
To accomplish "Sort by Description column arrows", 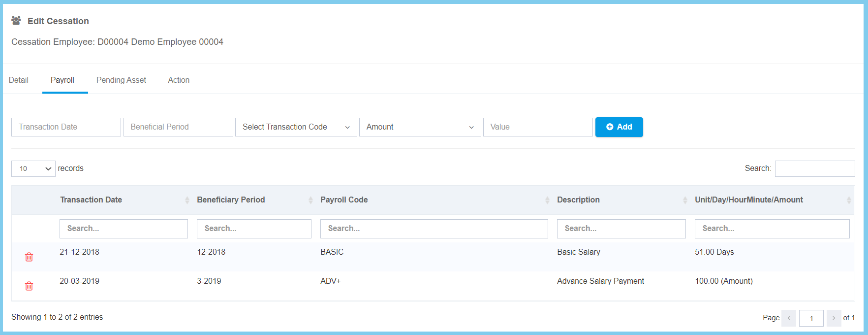I will point(685,200).
